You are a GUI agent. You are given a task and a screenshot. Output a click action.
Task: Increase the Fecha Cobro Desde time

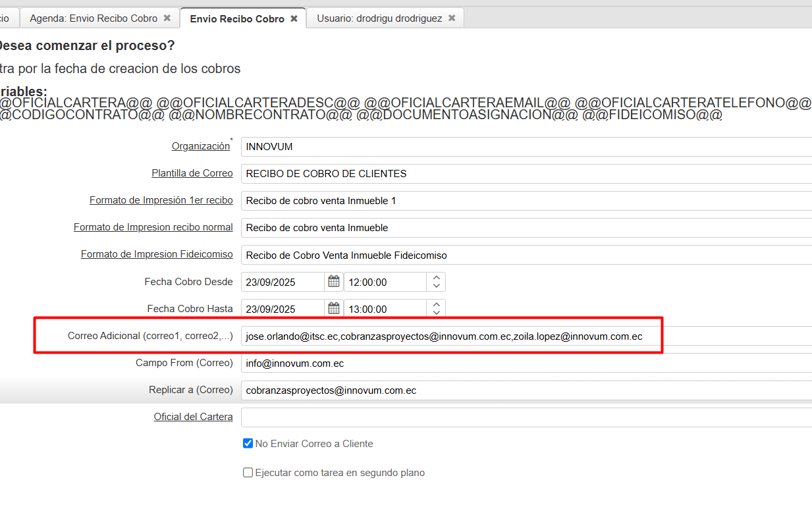[x=436, y=278]
